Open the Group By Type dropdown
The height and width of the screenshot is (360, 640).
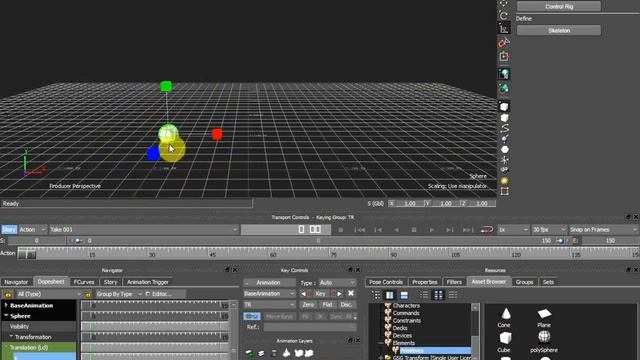pyautogui.click(x=118, y=294)
